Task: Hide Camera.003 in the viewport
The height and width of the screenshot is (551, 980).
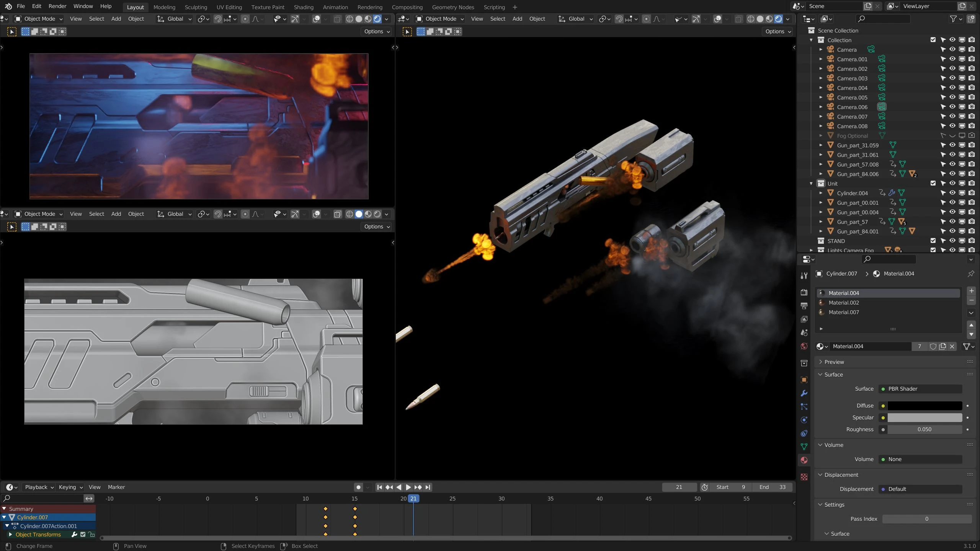Action: 952,78
